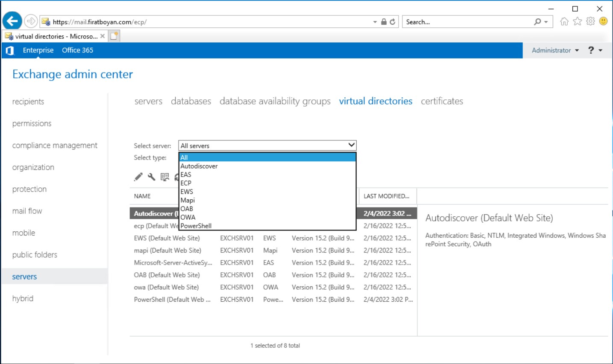Choose EWS in the type list
613x364 pixels.
click(x=267, y=192)
